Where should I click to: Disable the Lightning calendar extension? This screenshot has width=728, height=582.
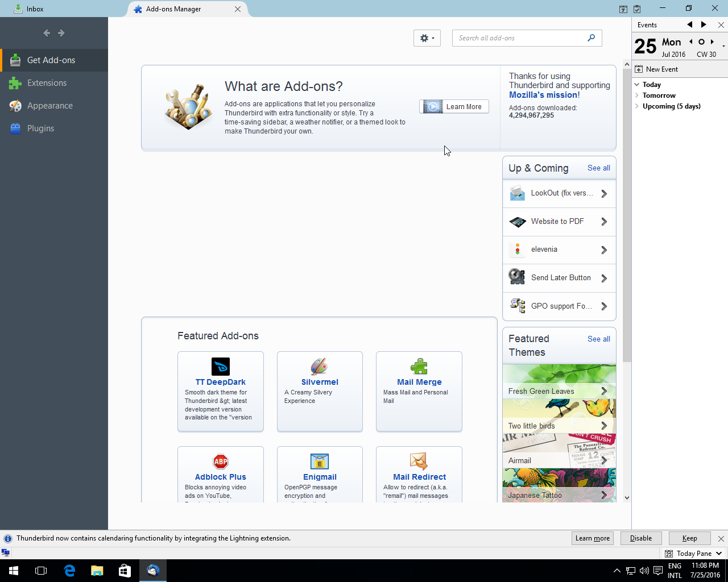(641, 538)
